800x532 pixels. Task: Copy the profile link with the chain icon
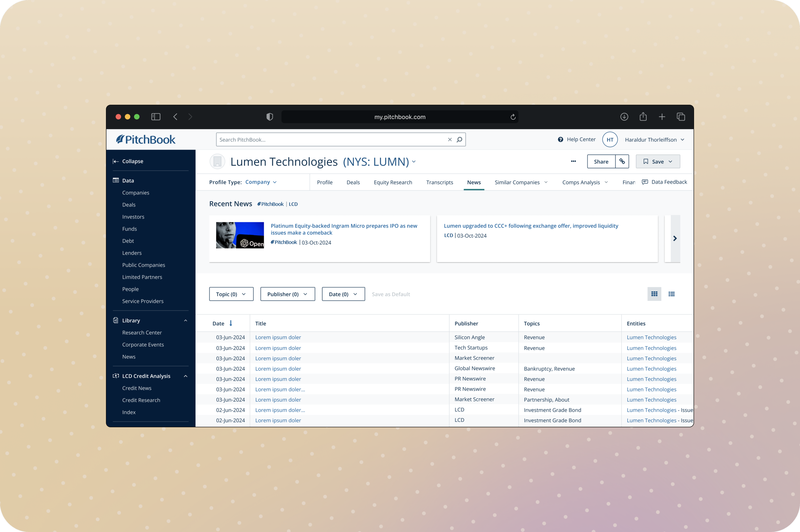(x=622, y=162)
